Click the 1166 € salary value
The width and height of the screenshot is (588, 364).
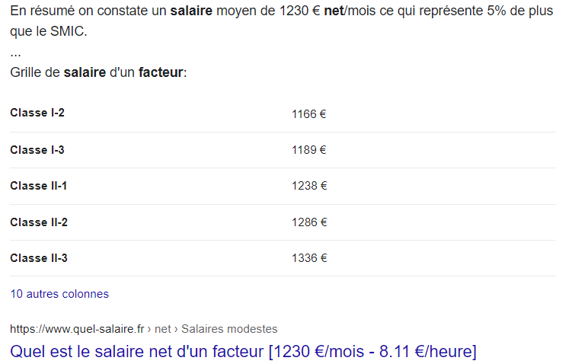[308, 114]
